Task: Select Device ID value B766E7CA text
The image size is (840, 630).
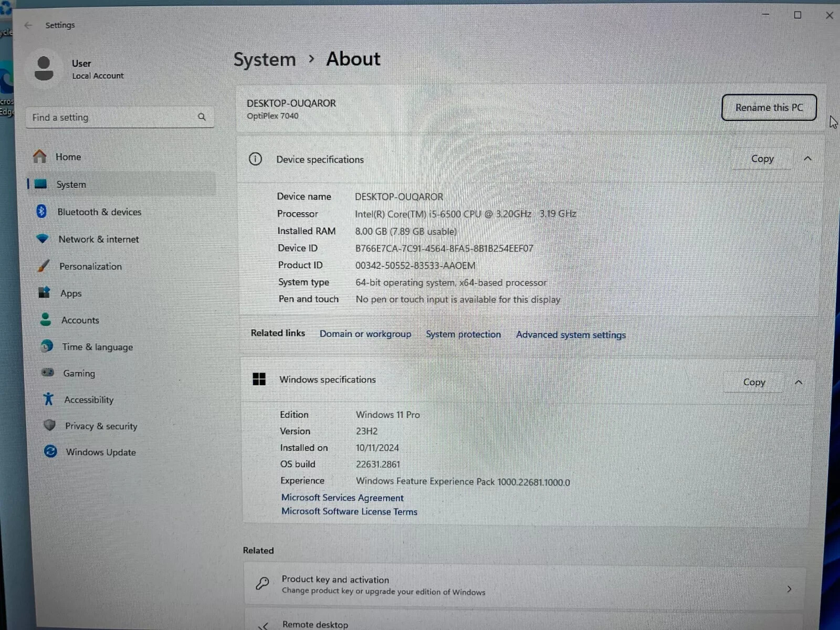Action: (444, 248)
